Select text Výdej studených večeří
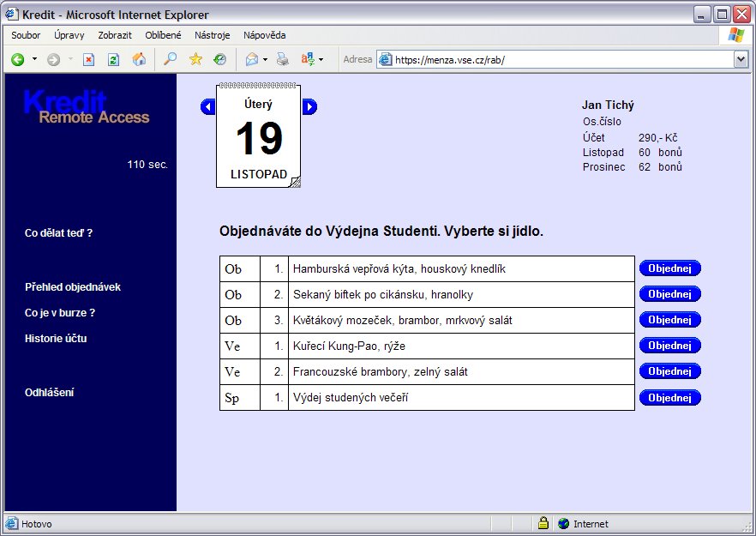Viewport: 756px width, 536px height. (351, 398)
